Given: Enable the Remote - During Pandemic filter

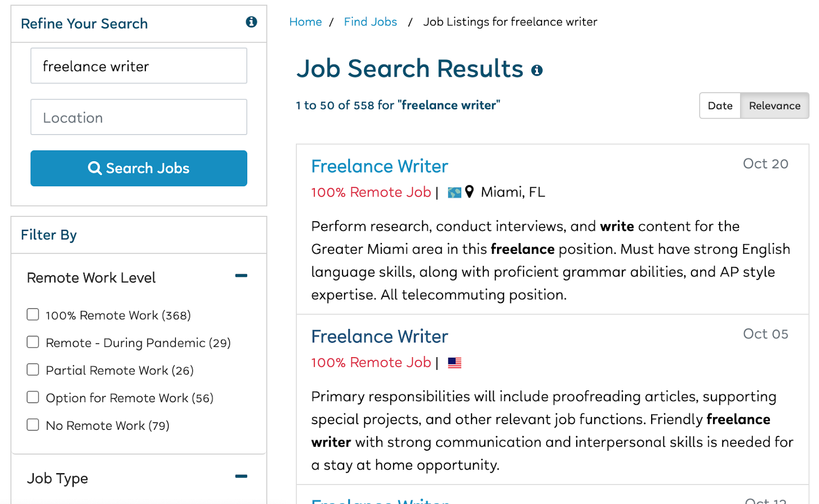Looking at the screenshot, I should tap(33, 342).
